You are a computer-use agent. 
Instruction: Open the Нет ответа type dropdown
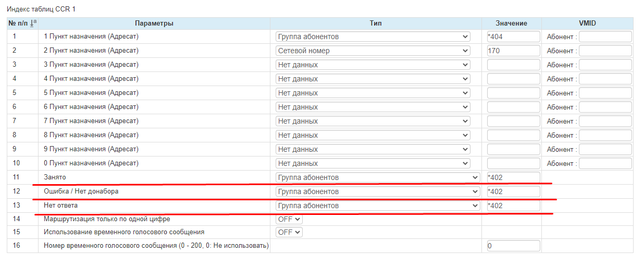click(x=377, y=206)
